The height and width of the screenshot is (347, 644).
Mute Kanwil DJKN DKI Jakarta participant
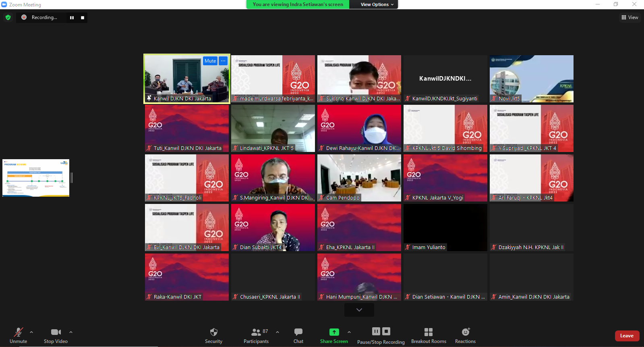(210, 61)
